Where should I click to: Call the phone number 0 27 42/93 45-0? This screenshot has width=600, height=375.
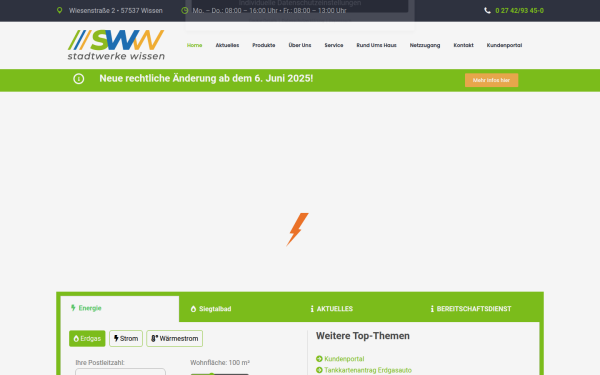pyautogui.click(x=519, y=10)
